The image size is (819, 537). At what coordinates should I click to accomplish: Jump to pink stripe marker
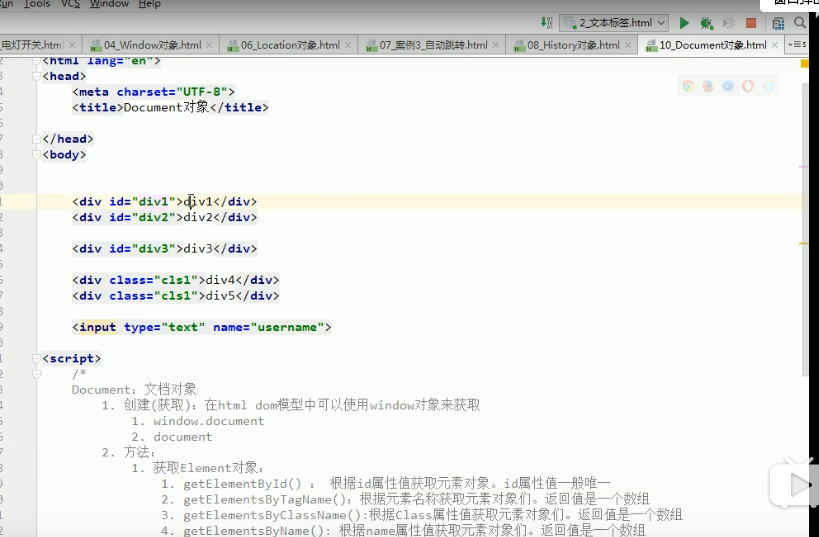(804, 167)
